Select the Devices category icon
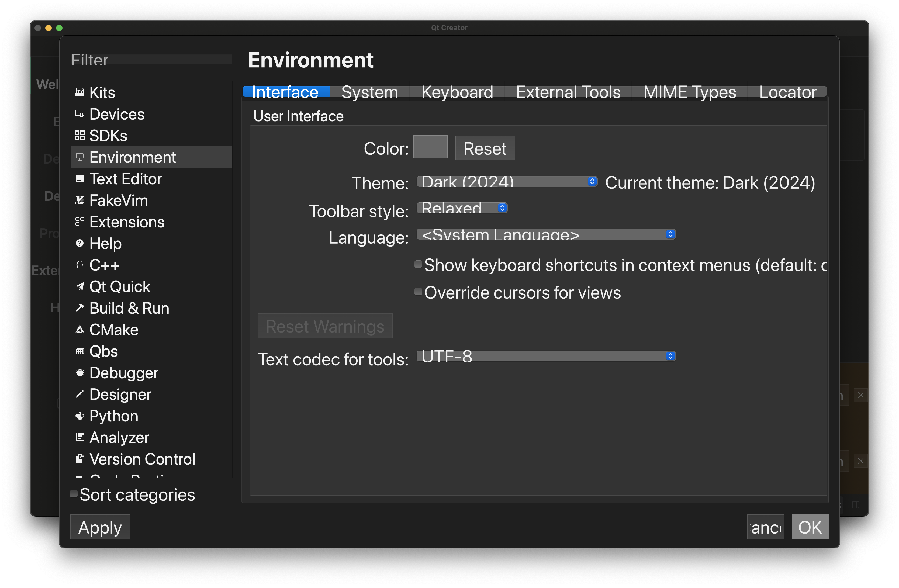This screenshot has height=588, width=899. pyautogui.click(x=80, y=114)
